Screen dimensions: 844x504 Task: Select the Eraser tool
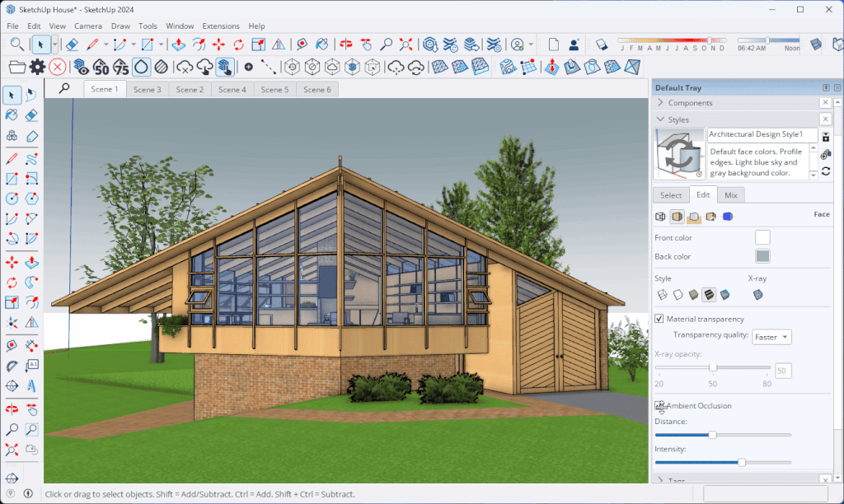pos(31,114)
